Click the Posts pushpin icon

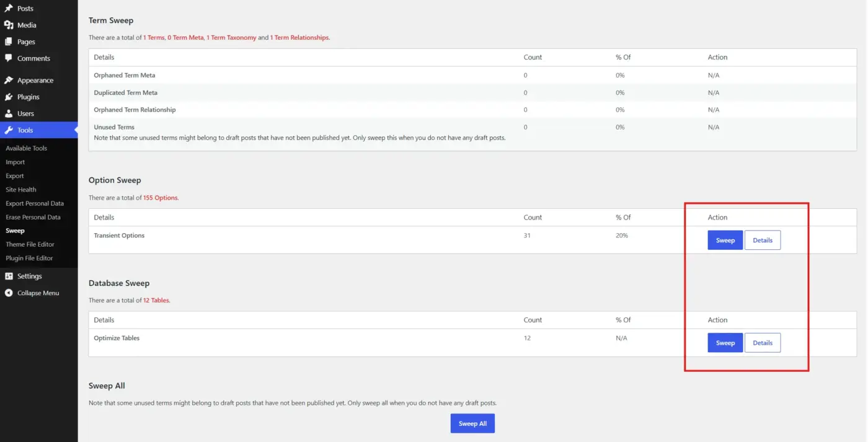click(x=9, y=9)
